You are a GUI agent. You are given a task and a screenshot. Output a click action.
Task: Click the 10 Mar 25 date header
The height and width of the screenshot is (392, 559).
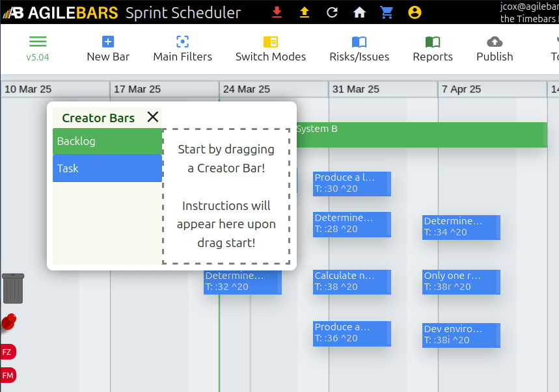(28, 89)
